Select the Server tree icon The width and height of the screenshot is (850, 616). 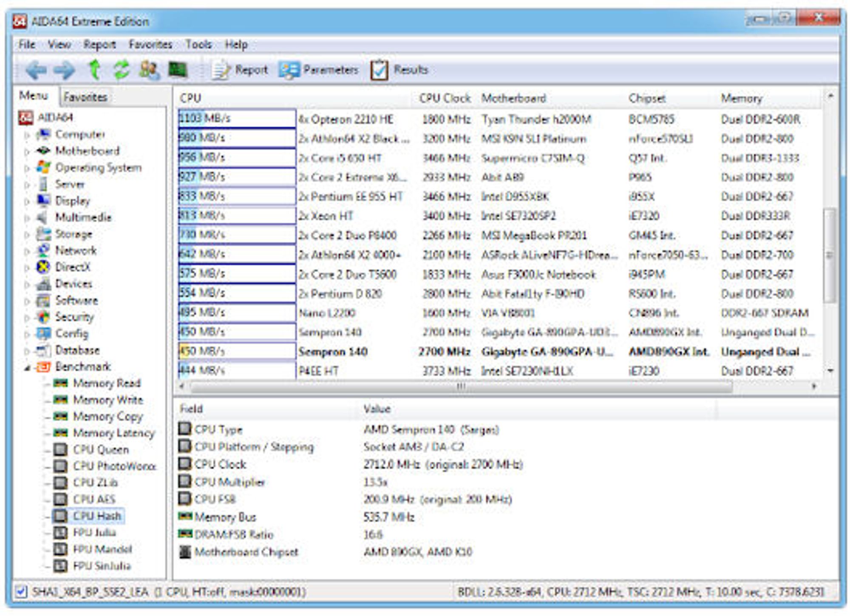[x=43, y=184]
